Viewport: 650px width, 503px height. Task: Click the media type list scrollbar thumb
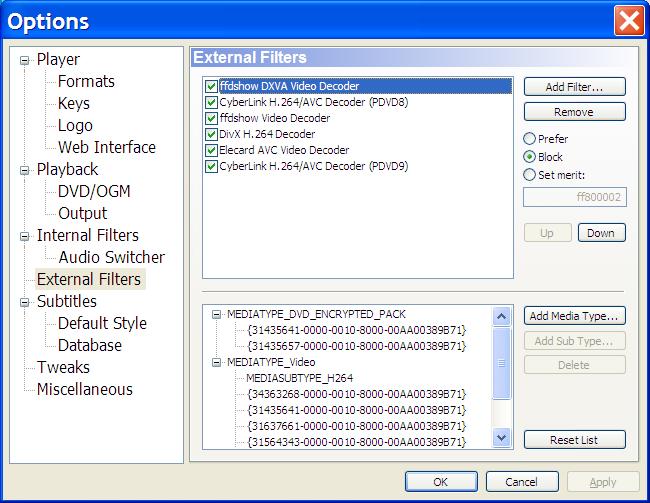point(502,363)
